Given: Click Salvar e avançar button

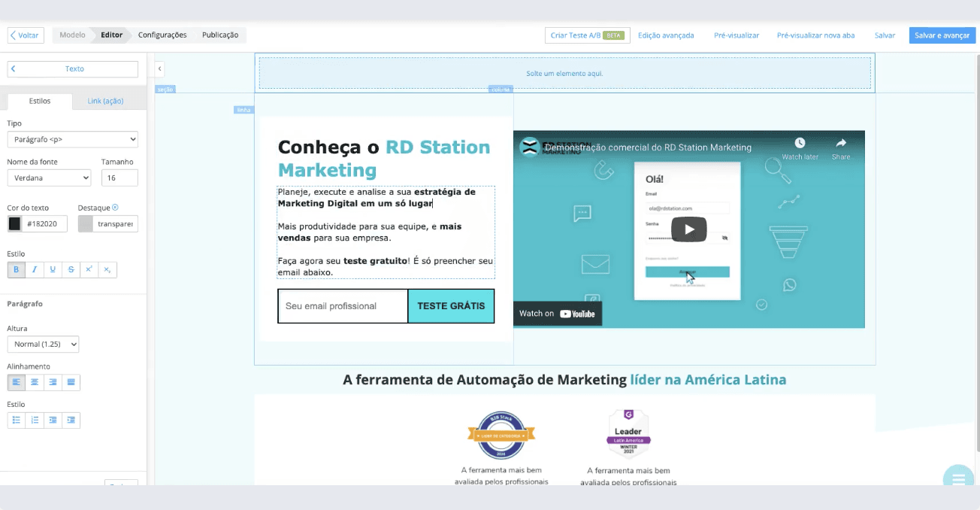Looking at the screenshot, I should [x=942, y=35].
